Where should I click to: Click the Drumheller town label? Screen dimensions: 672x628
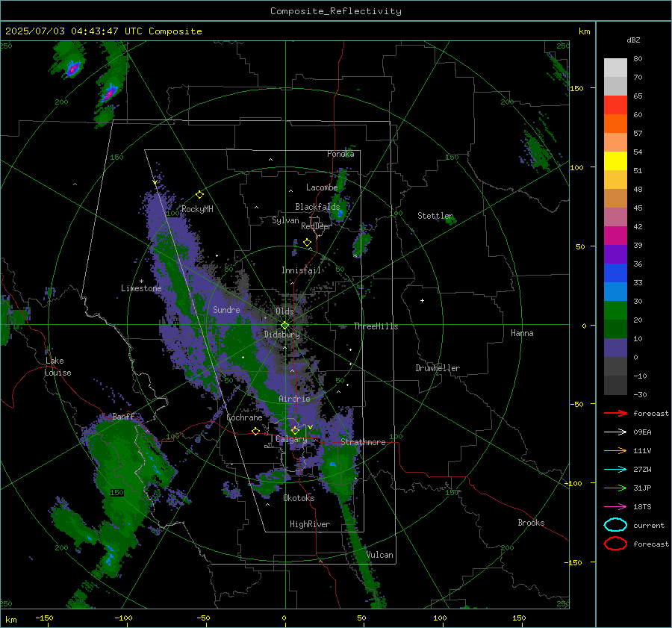tap(438, 368)
